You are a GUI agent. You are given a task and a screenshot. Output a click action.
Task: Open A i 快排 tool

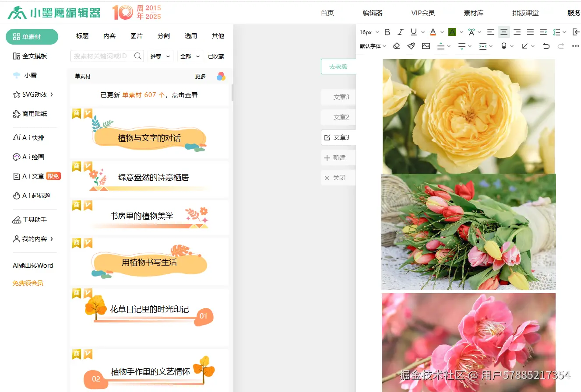[x=28, y=138]
